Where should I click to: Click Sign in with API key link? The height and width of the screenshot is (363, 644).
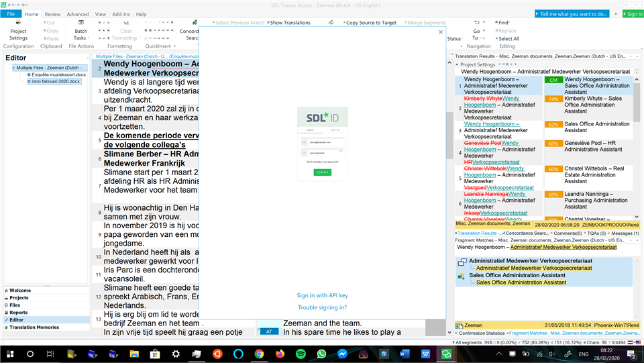pyautogui.click(x=323, y=295)
